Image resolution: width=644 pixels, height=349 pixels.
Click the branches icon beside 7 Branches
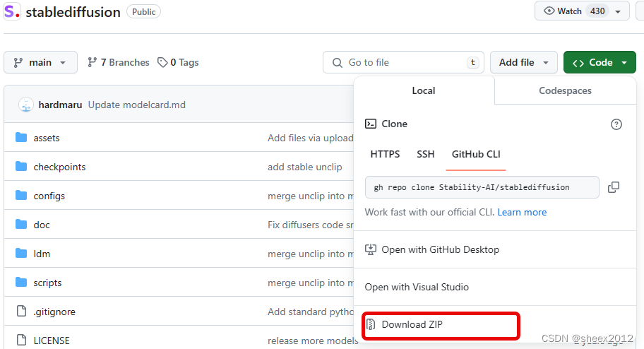coord(92,62)
